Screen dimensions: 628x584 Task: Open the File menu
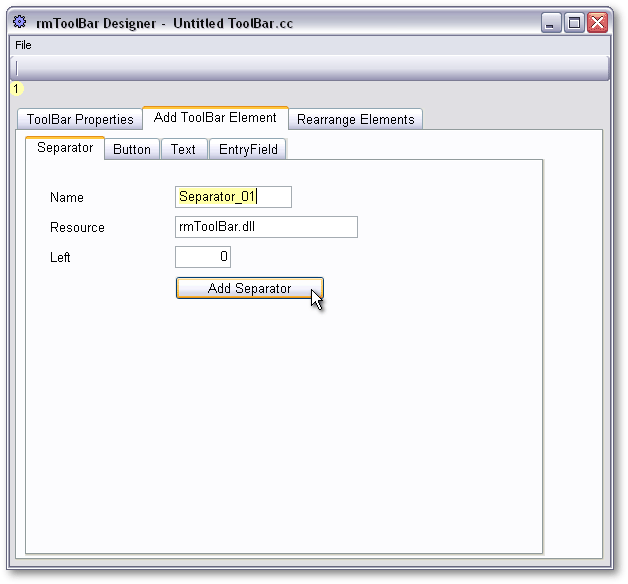tap(23, 45)
